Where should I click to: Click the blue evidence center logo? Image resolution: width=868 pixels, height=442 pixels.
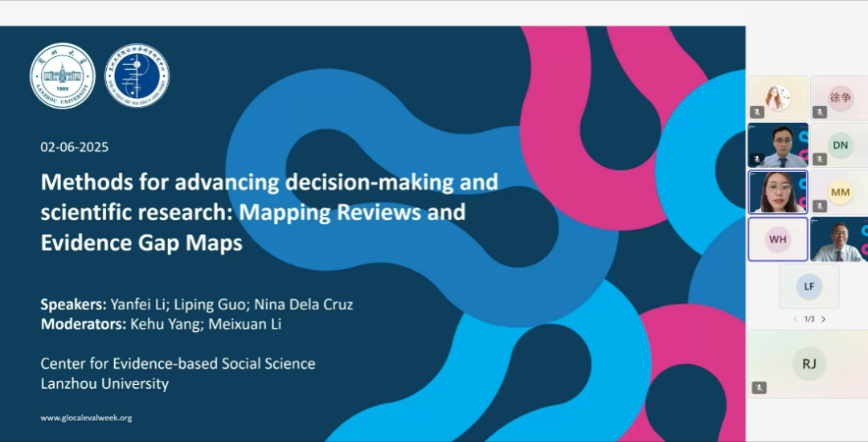(x=137, y=76)
